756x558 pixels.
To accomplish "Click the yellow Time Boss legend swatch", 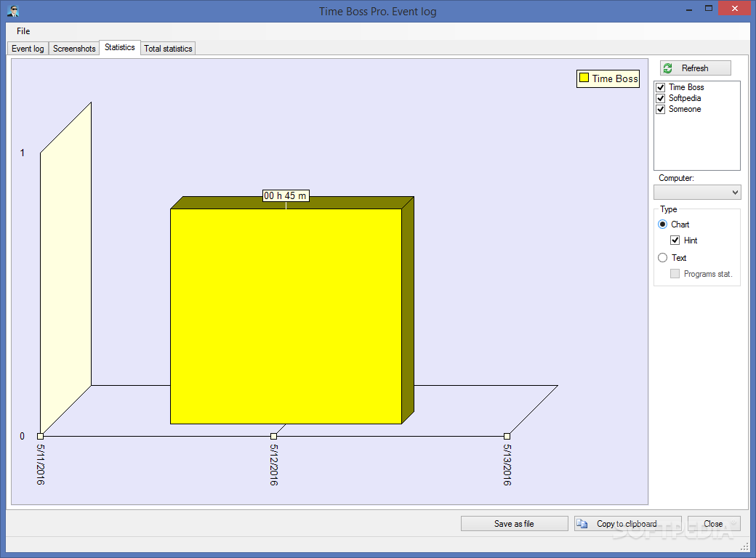I will pos(584,78).
